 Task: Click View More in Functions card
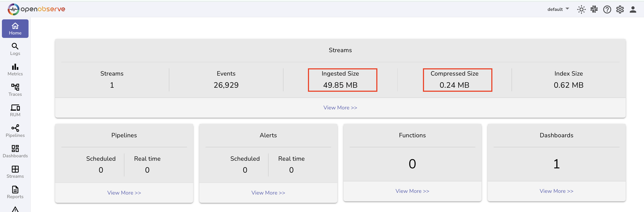coord(412,191)
